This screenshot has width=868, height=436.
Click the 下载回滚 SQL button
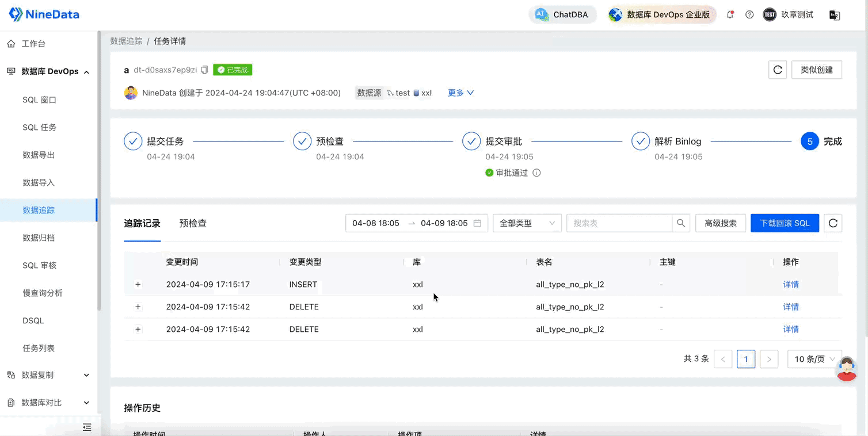click(x=785, y=223)
